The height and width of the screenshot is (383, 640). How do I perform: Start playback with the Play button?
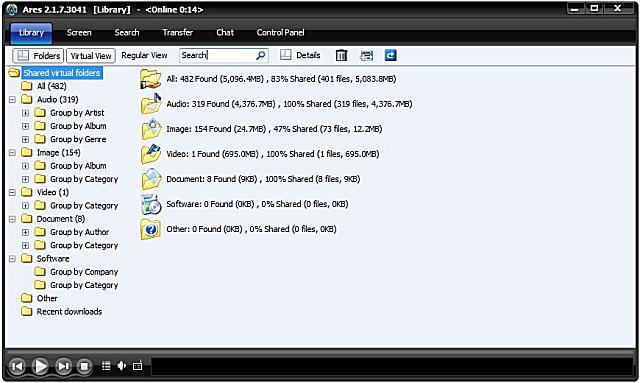[40, 366]
